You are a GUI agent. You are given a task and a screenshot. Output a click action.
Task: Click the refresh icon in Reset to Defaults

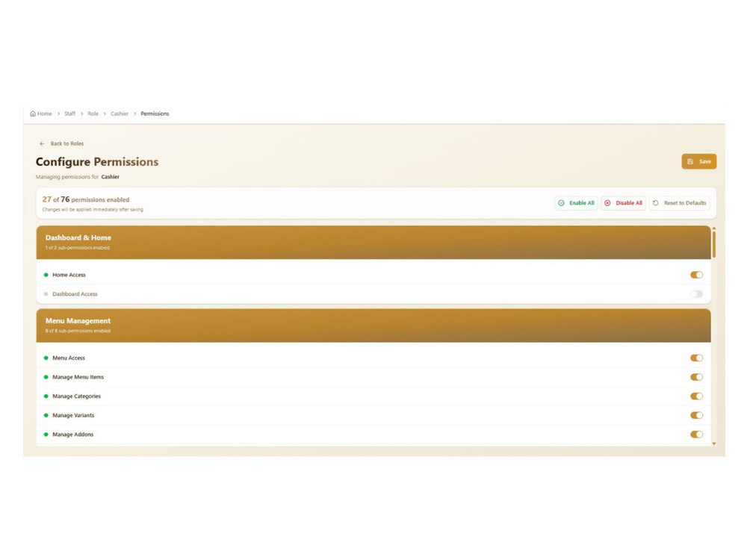pyautogui.click(x=656, y=203)
